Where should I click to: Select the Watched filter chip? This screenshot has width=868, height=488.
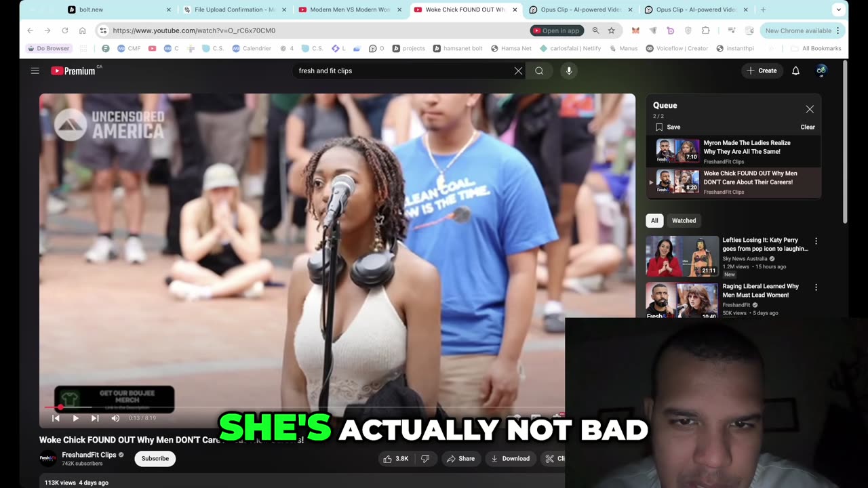coord(684,220)
